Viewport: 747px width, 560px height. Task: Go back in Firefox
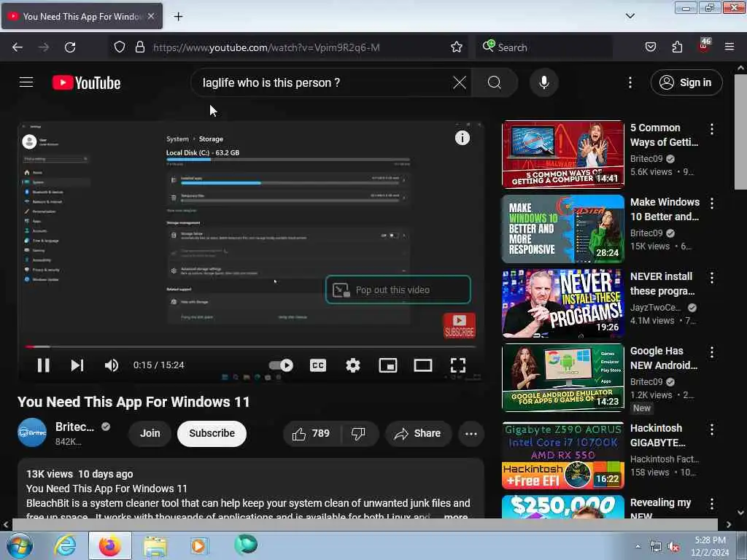coord(18,47)
